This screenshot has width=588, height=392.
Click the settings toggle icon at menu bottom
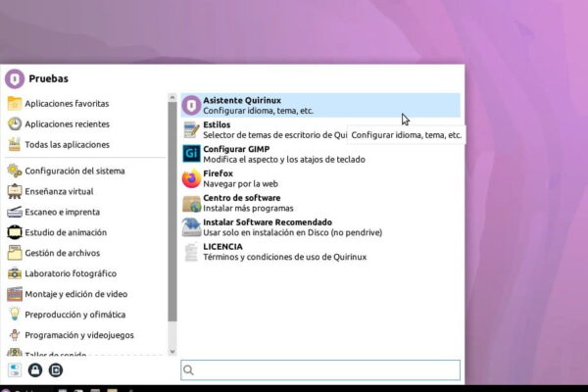pyautogui.click(x=15, y=369)
